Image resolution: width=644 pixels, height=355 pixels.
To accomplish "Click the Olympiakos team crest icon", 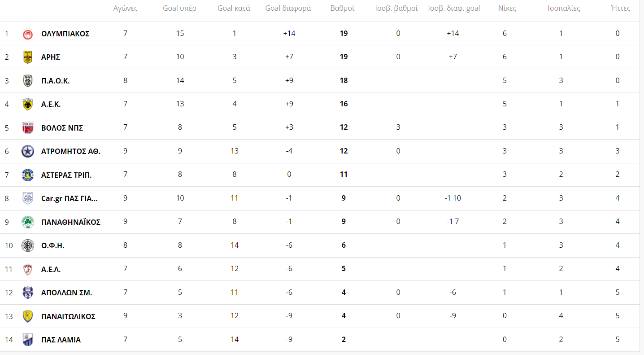I will tap(28, 34).
